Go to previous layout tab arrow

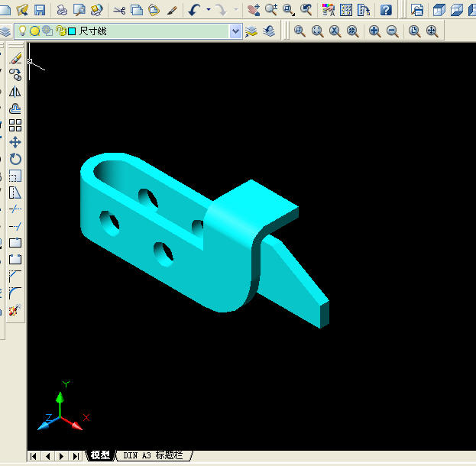click(47, 456)
